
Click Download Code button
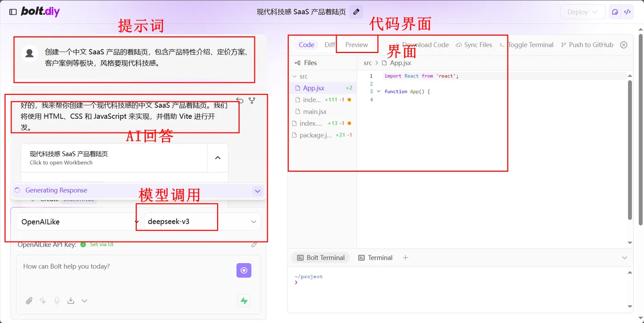click(421, 45)
